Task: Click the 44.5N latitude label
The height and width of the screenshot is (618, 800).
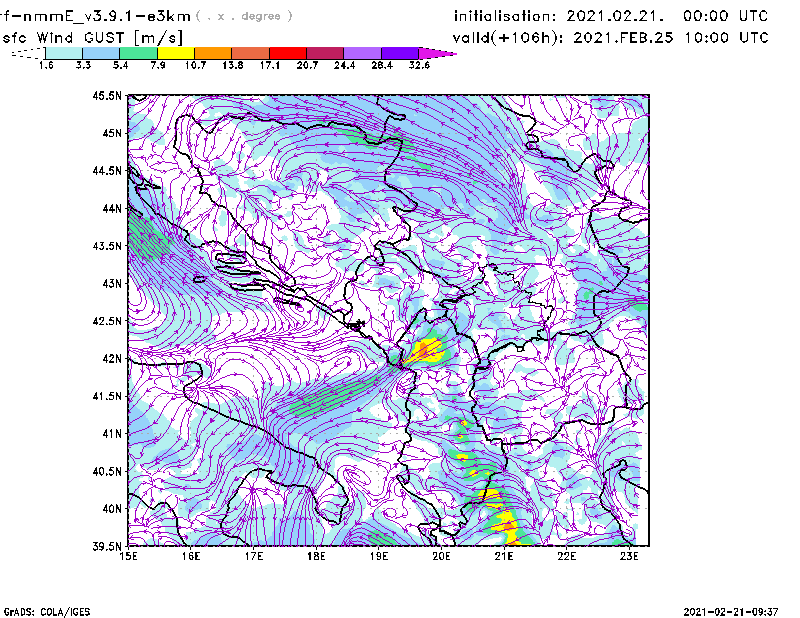Action: coord(108,170)
